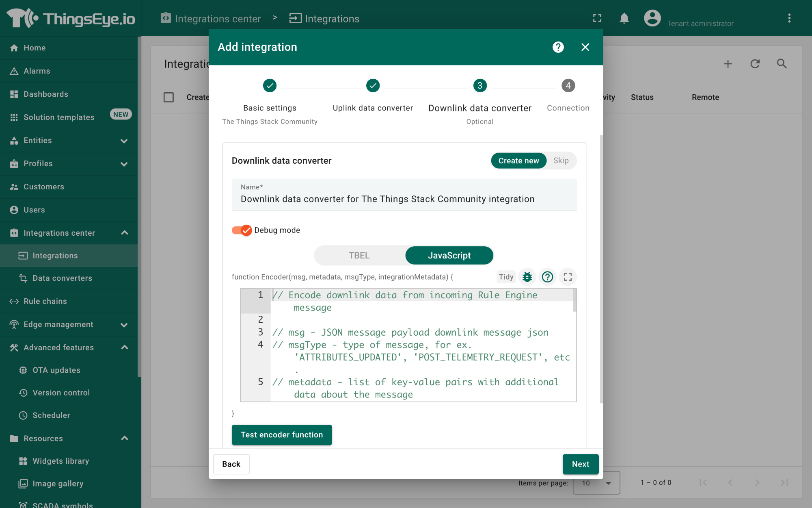Click the fullscreen expand icon in editor
Image resolution: width=812 pixels, height=508 pixels.
(x=566, y=277)
